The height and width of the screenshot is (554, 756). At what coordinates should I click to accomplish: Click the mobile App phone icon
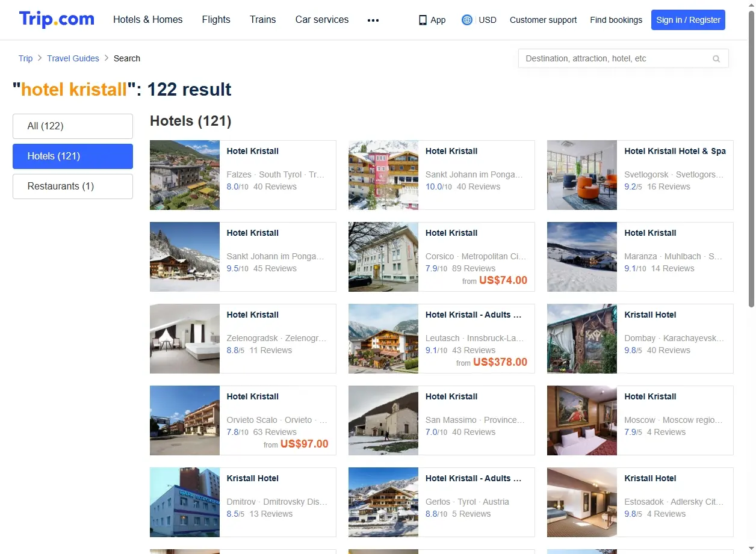coord(423,20)
